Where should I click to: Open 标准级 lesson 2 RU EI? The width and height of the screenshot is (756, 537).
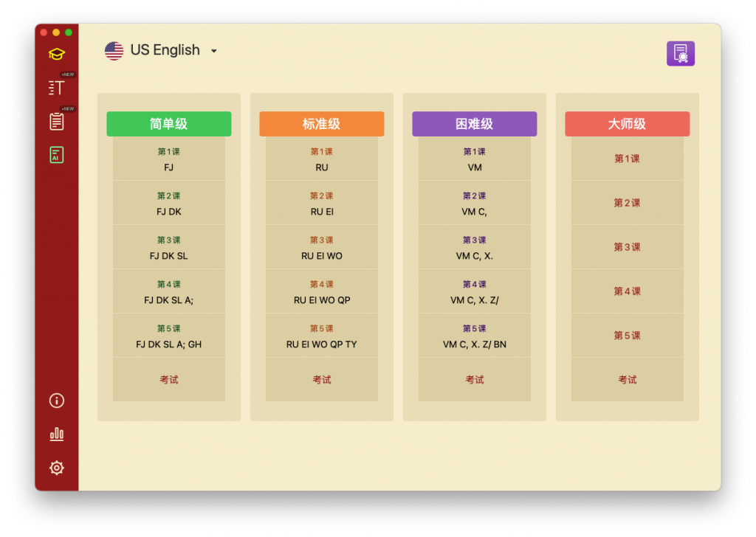[x=322, y=203]
